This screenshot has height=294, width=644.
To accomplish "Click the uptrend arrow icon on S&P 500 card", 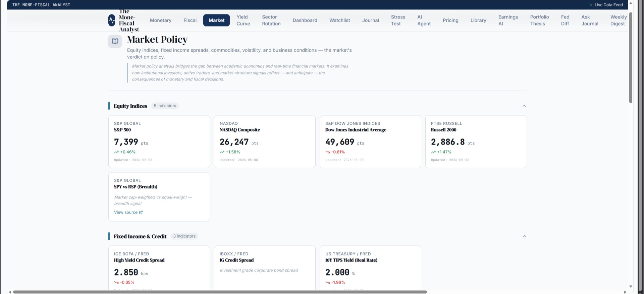I will [116, 152].
